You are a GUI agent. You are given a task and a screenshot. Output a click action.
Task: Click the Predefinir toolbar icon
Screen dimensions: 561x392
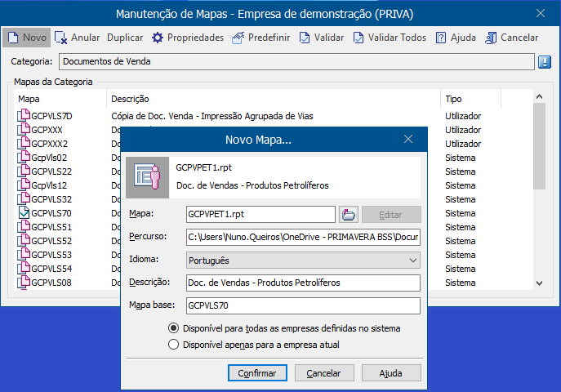(238, 38)
